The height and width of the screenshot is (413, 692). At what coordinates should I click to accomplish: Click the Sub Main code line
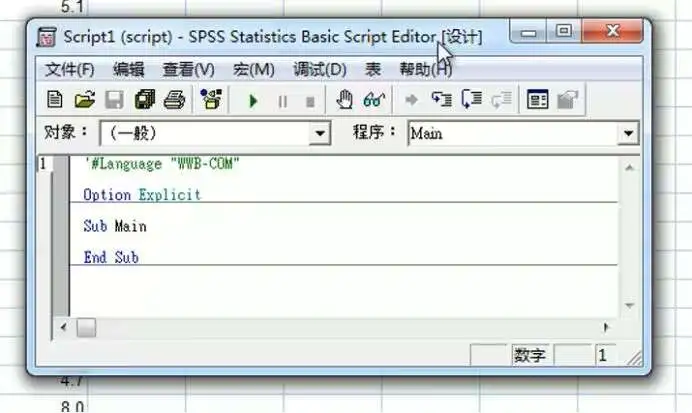[115, 226]
